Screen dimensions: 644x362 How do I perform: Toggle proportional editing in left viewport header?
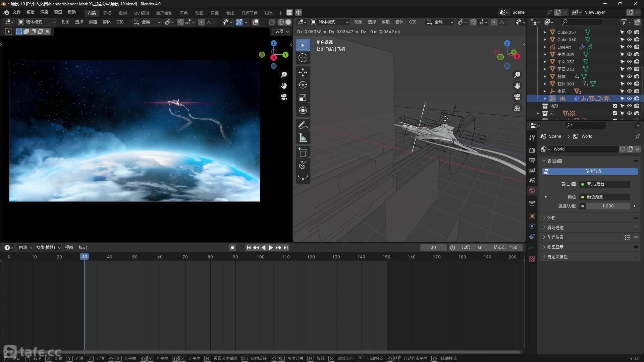click(x=201, y=22)
